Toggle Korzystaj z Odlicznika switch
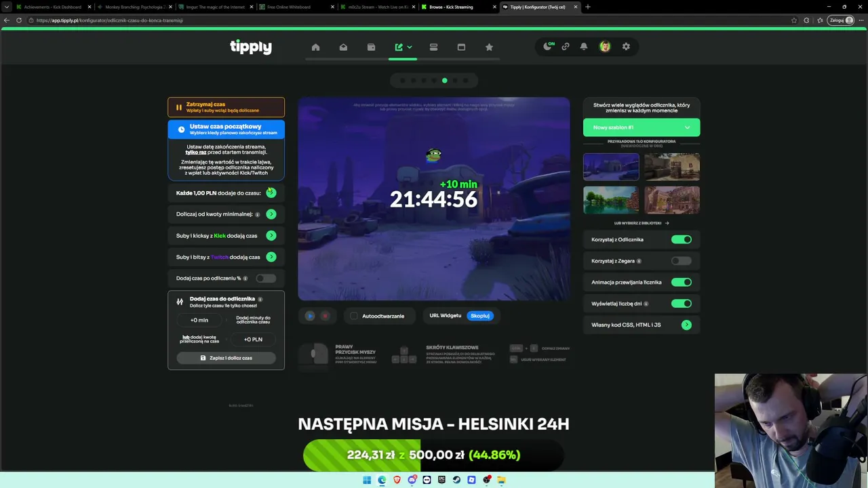The width and height of the screenshot is (868, 488). click(682, 239)
